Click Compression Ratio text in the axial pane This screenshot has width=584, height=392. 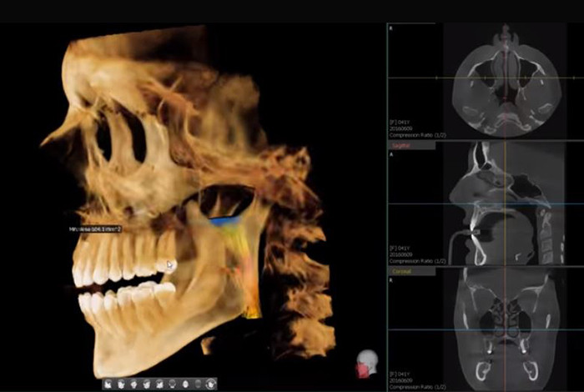pos(417,135)
